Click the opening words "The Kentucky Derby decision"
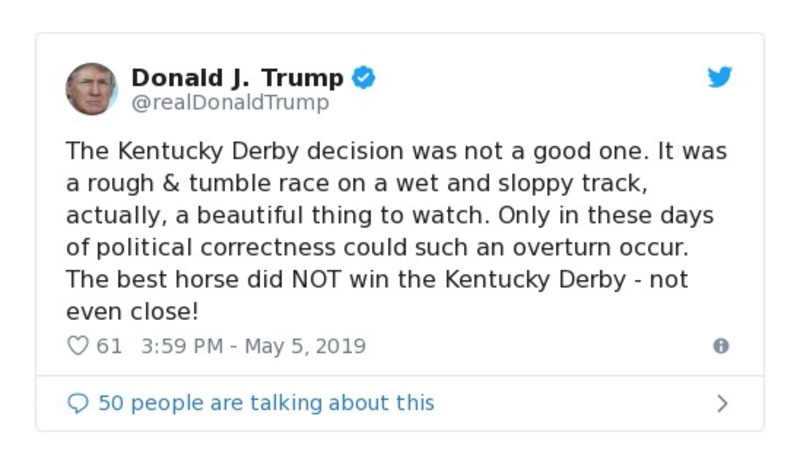The height and width of the screenshot is (467, 800). (x=226, y=152)
